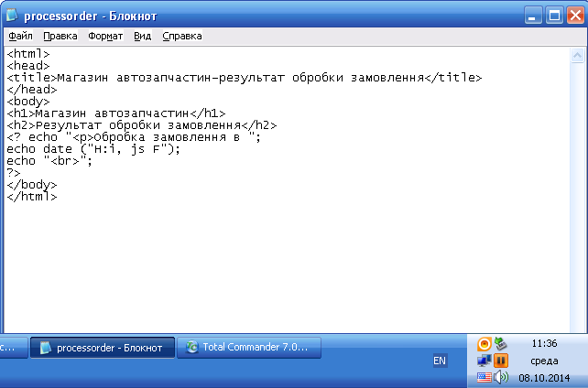Open the Правка menu
Viewport: 588px width, 388px height.
point(60,36)
